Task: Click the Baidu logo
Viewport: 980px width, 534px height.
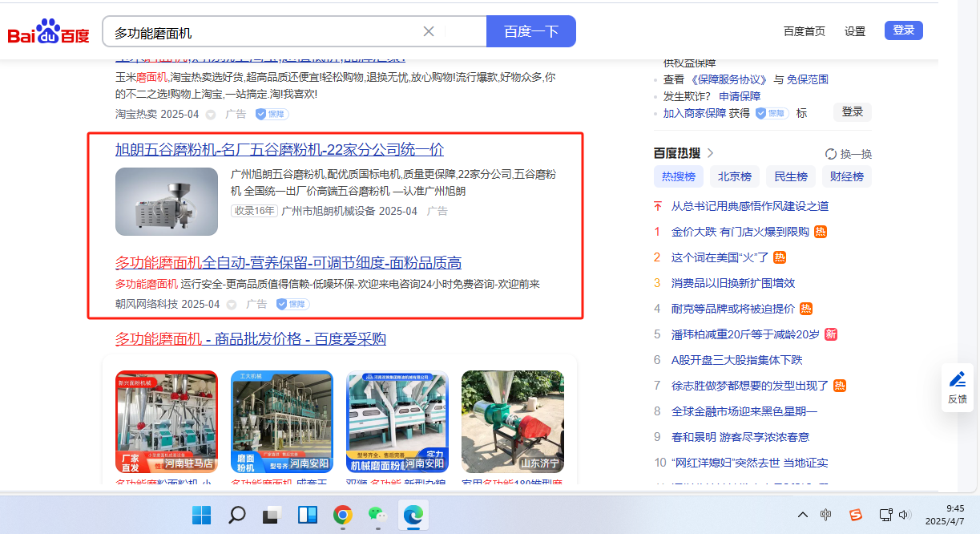Action: pyautogui.click(x=48, y=32)
